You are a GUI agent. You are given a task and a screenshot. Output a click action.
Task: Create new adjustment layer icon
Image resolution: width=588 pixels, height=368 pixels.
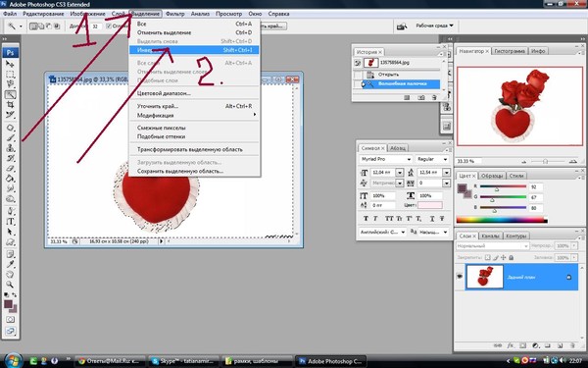(x=535, y=345)
